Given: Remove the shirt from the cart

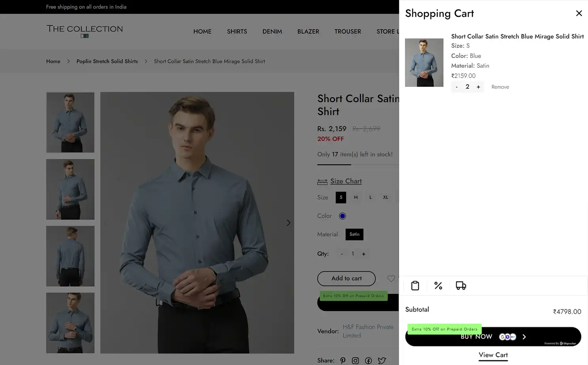Looking at the screenshot, I should (500, 87).
